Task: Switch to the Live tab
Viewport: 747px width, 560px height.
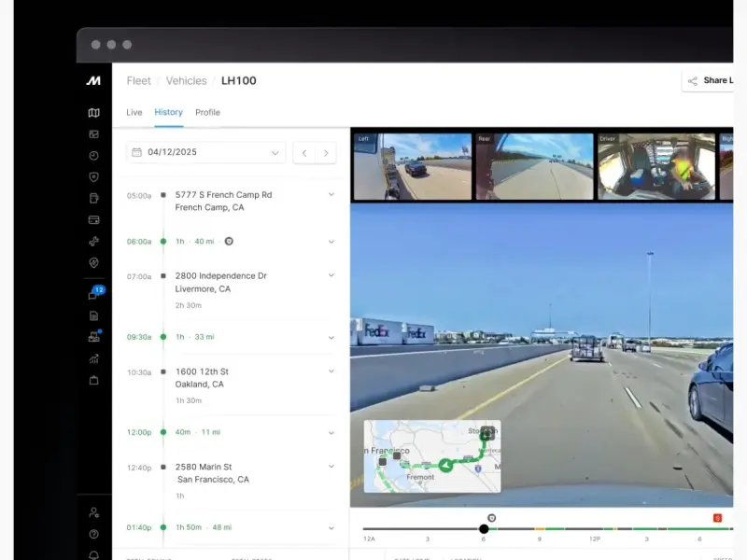Action: tap(134, 112)
